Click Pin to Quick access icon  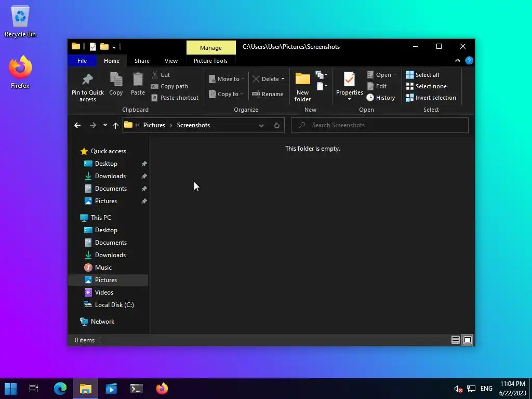tap(87, 79)
